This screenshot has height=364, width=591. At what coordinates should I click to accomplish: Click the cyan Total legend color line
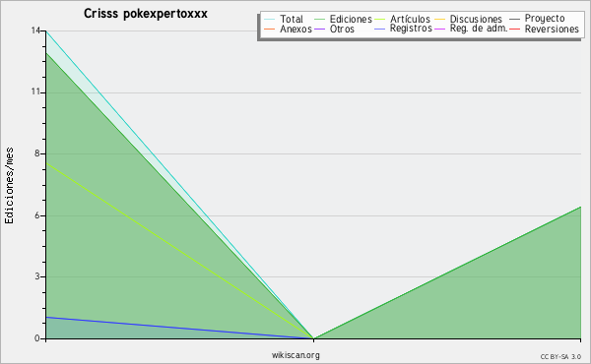[270, 19]
